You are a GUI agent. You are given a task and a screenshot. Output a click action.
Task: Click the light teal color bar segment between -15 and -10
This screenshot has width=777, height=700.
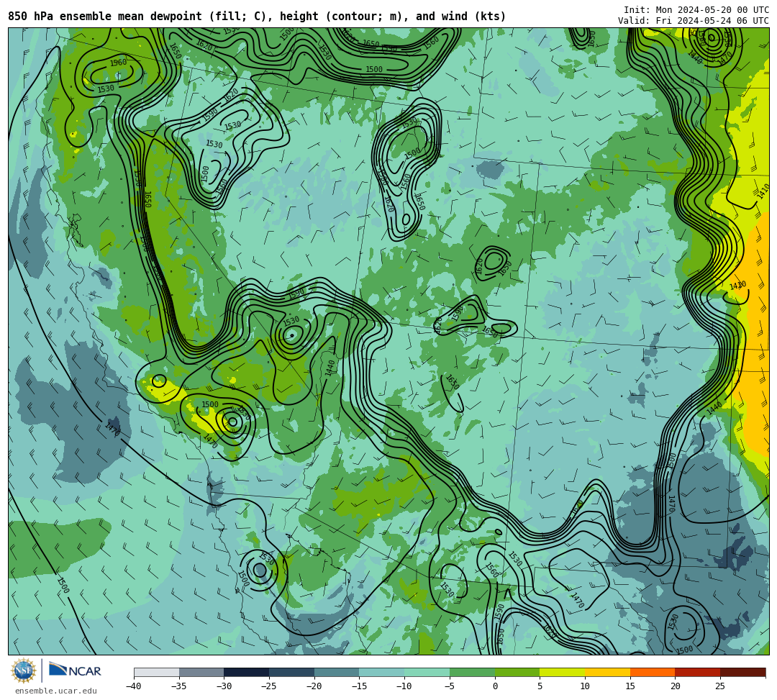click(382, 672)
